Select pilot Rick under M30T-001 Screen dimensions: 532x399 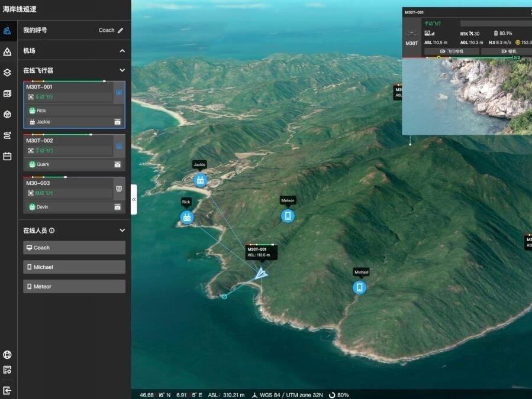tap(74, 111)
